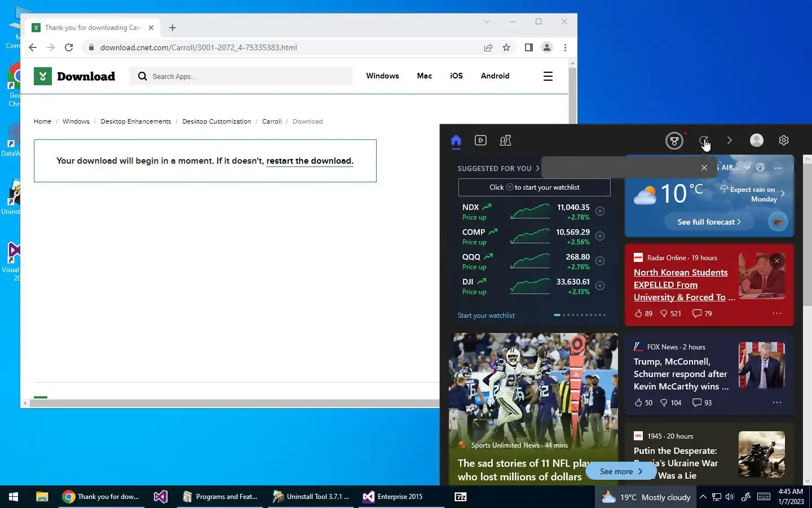This screenshot has height=508, width=812.
Task: Open FOX News story thumbnail
Action: pos(762,365)
